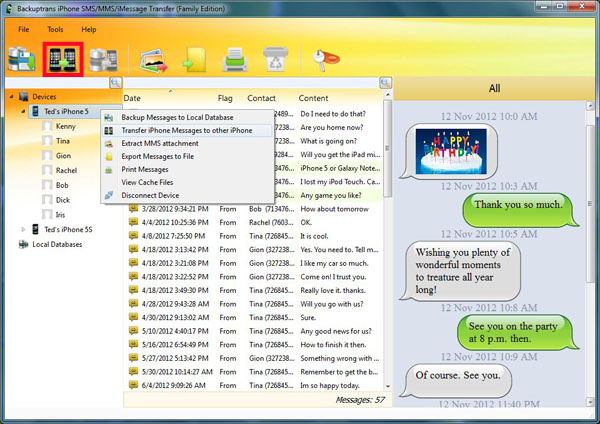Select the 'Any good news for us?' message
The image size is (600, 424).
pos(253,331)
